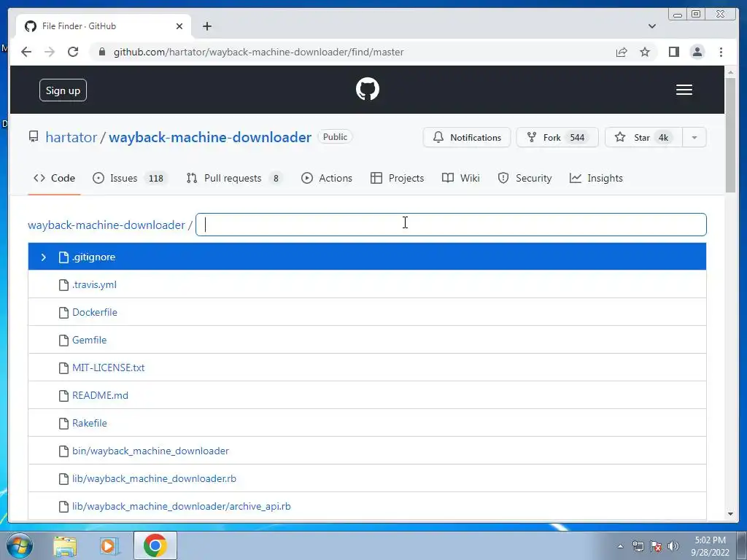Switch to the Security tab
Image resolution: width=747 pixels, height=560 pixels.
[525, 178]
